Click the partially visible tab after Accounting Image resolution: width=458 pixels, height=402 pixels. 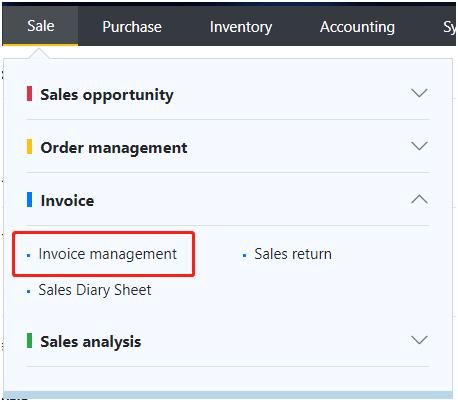[449, 27]
